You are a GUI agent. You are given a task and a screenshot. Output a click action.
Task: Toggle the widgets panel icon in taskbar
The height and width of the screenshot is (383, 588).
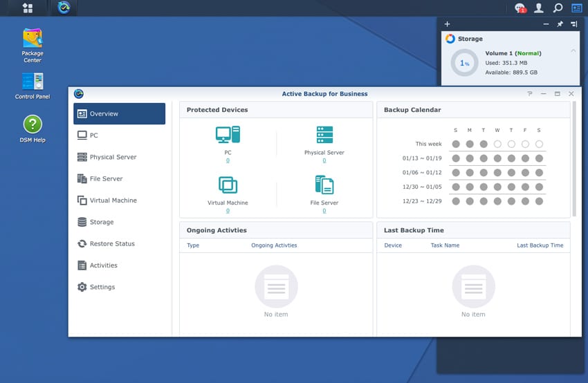click(577, 8)
